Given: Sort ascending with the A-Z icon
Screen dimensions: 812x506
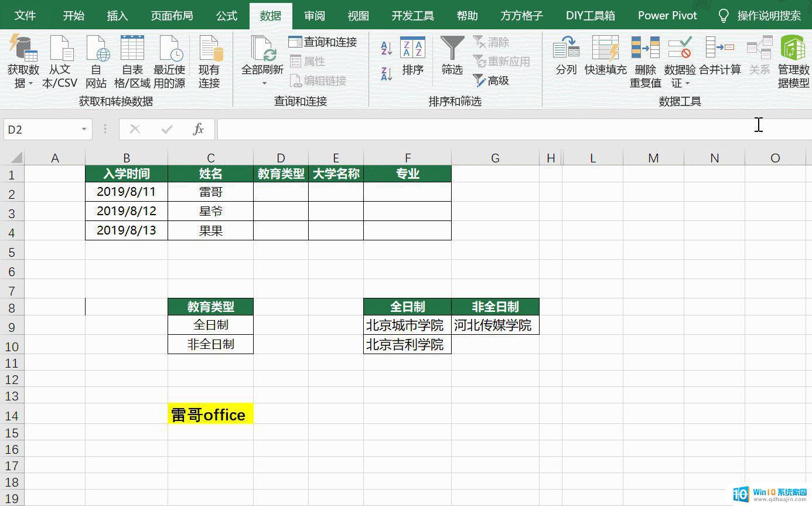Looking at the screenshot, I should [387, 49].
